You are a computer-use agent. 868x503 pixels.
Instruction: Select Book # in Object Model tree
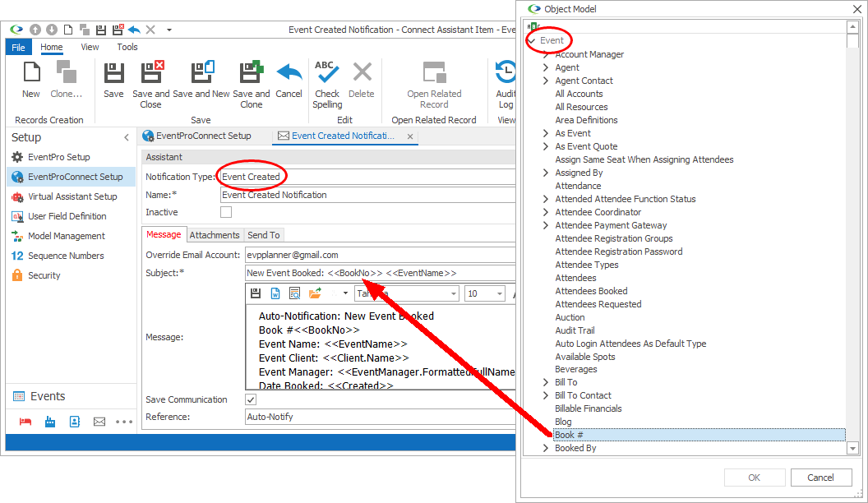(699, 435)
